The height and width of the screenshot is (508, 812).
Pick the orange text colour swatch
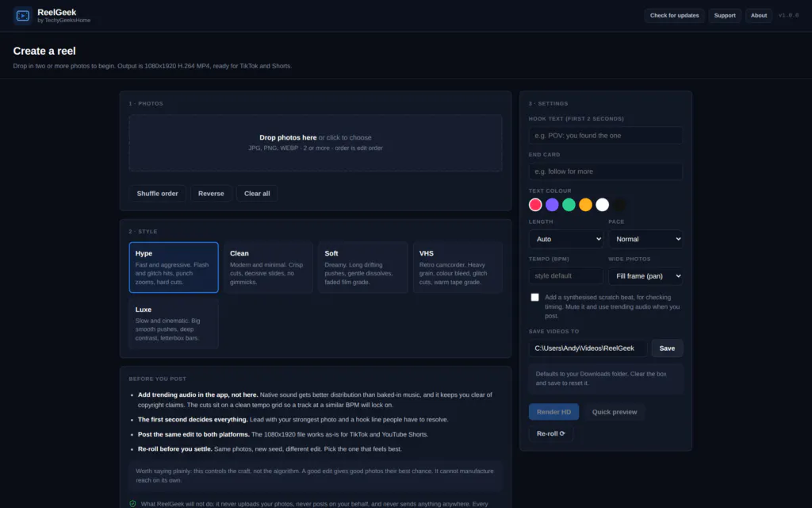[x=585, y=205]
